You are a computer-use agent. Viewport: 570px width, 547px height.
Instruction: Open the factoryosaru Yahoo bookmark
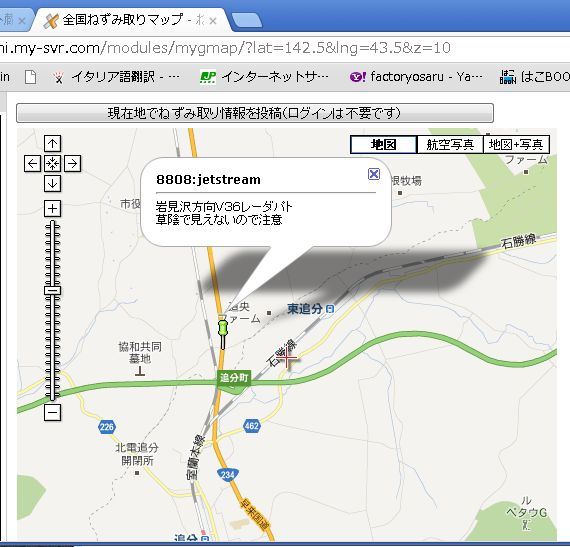pos(416,77)
